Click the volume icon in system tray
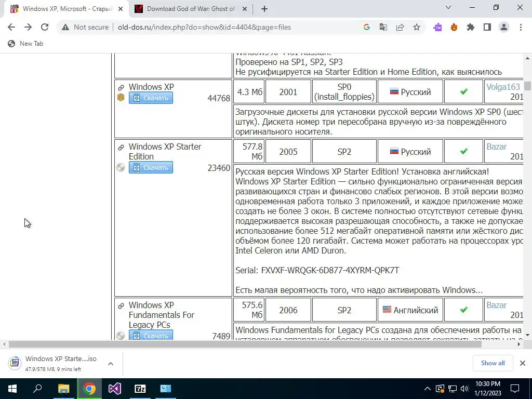 tap(464, 389)
